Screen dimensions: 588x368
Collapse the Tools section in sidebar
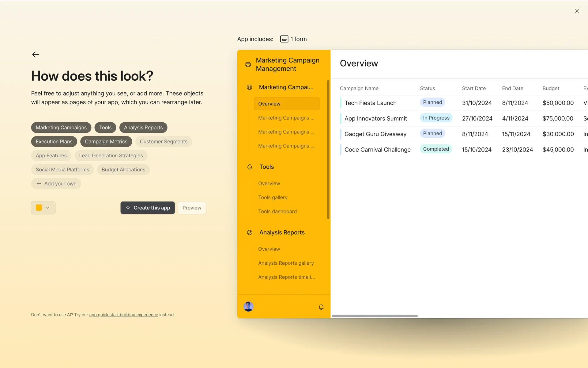[266, 167]
